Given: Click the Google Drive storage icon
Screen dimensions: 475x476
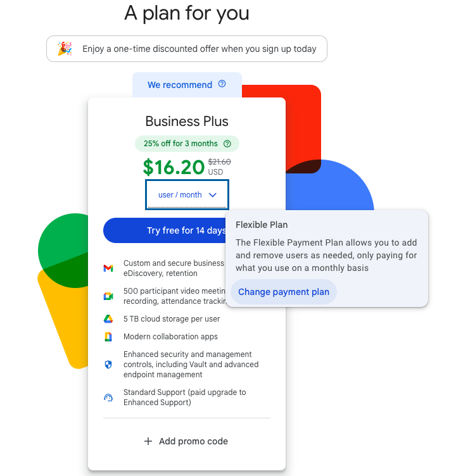Looking at the screenshot, I should [x=108, y=319].
